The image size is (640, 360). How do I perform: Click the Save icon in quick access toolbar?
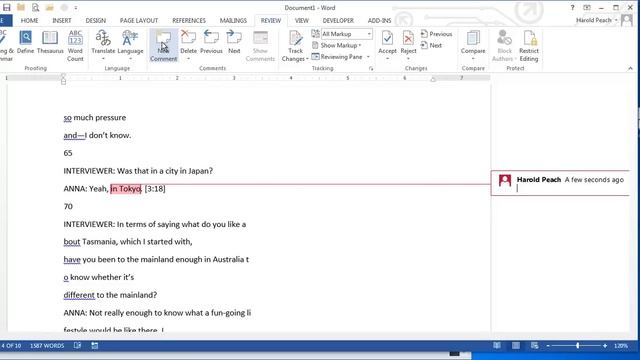coord(7,7)
